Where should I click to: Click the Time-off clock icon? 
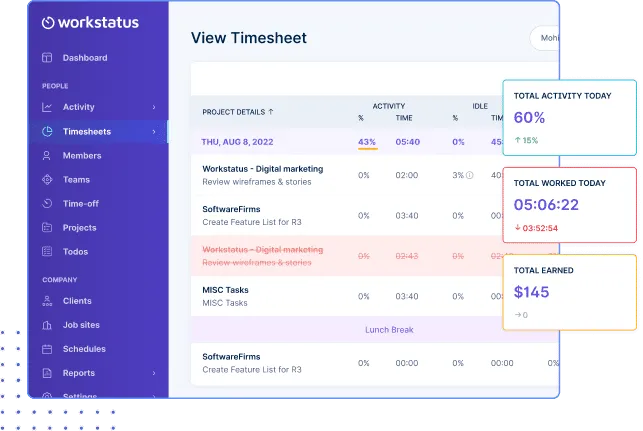pos(47,203)
